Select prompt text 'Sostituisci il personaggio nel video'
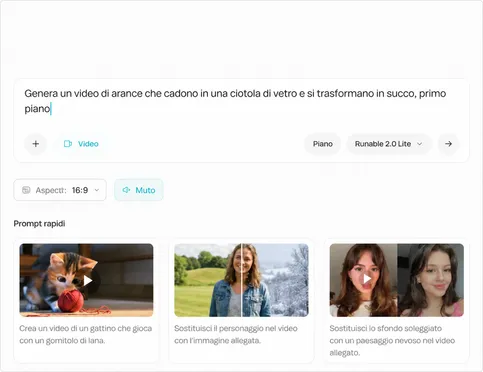Image resolution: width=483 pixels, height=372 pixels. pyautogui.click(x=236, y=328)
